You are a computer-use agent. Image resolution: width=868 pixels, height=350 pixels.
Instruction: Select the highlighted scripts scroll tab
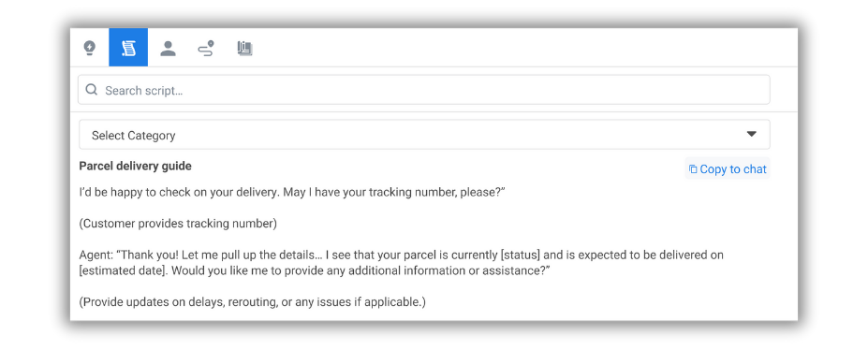click(x=128, y=48)
